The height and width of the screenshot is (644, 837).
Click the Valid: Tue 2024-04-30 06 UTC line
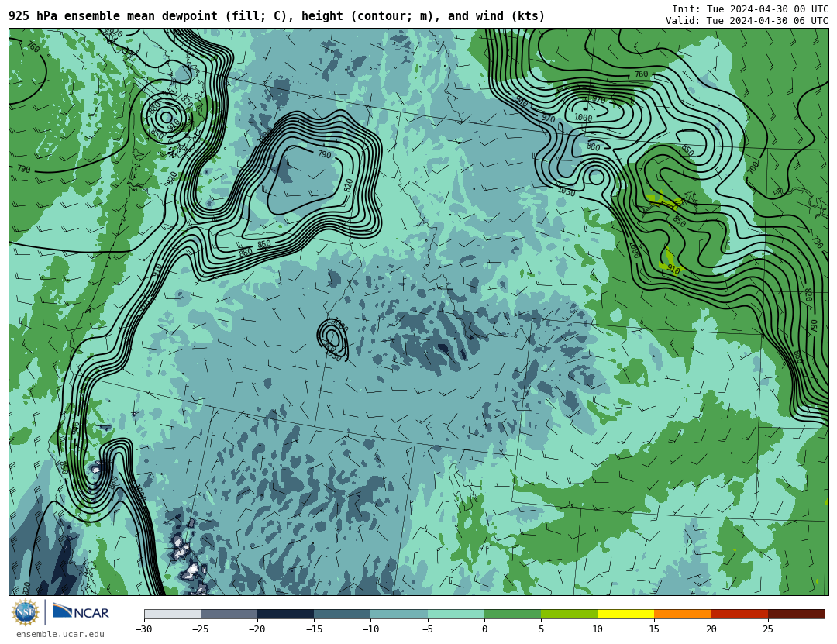[747, 21]
